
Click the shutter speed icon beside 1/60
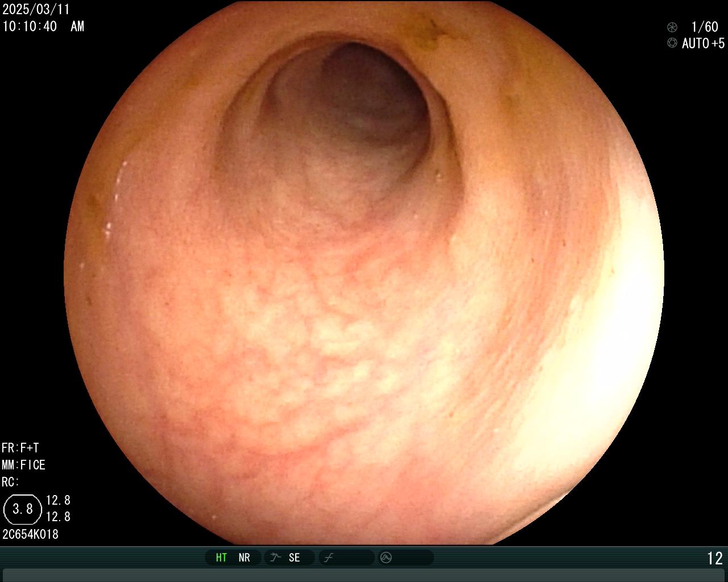[672, 27]
